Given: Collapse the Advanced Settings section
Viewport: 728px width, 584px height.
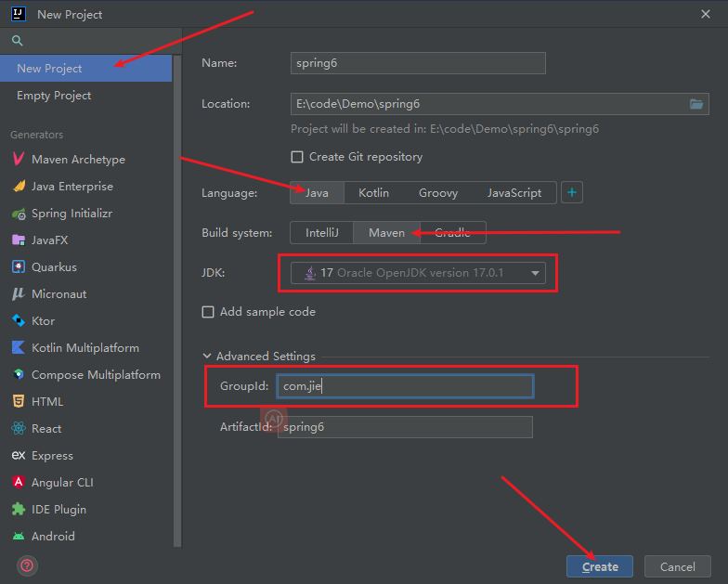Looking at the screenshot, I should (x=207, y=357).
